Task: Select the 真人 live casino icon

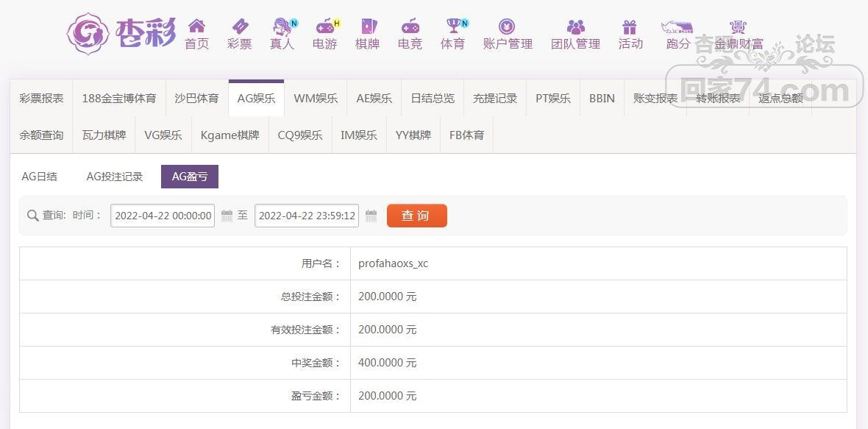Action: [282, 27]
